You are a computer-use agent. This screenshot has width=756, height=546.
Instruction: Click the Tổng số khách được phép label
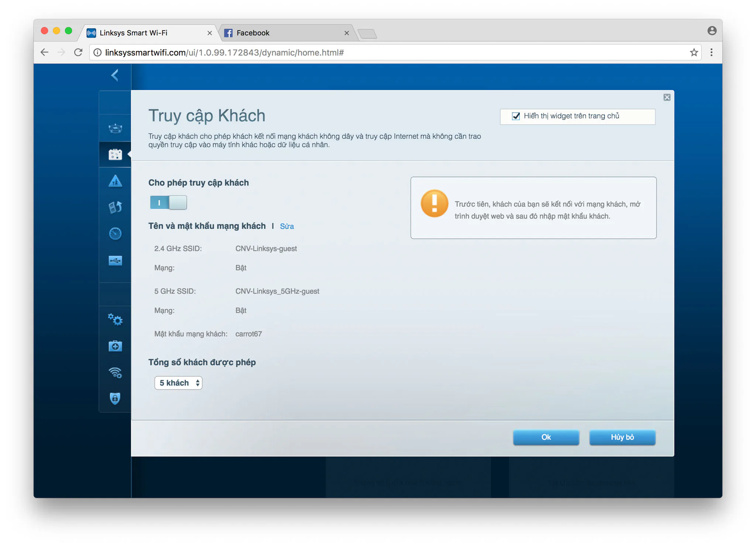pyautogui.click(x=202, y=362)
